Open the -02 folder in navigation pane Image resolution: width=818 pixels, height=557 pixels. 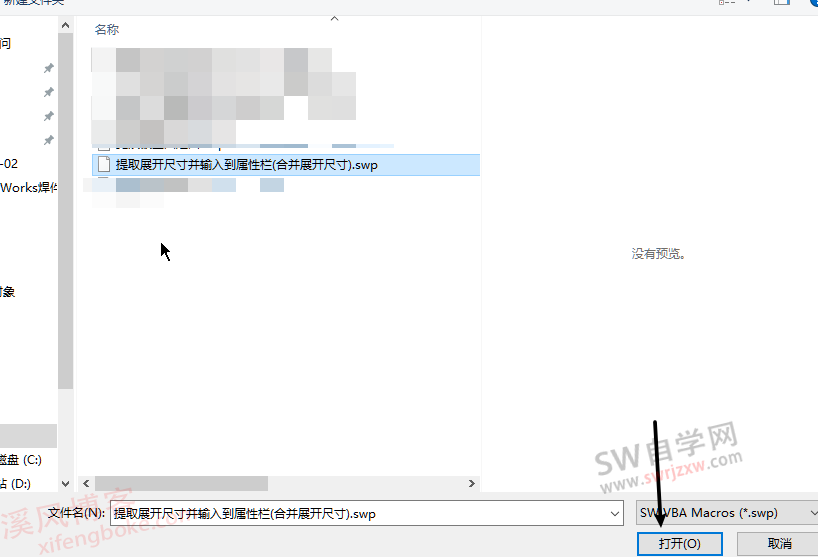[9, 164]
